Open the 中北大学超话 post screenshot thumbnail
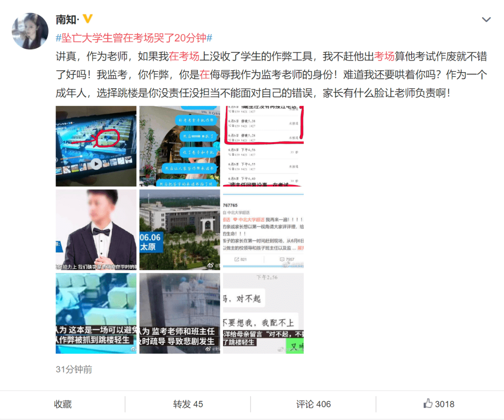The width and height of the screenshot is (504, 420). 263,230
